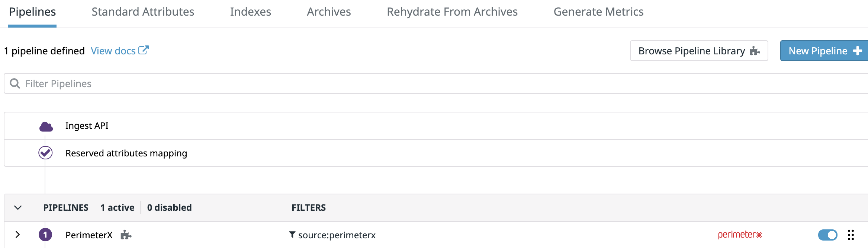Click the external link icon beside View docs
Viewport: 868px width, 248px height.
point(143,49)
